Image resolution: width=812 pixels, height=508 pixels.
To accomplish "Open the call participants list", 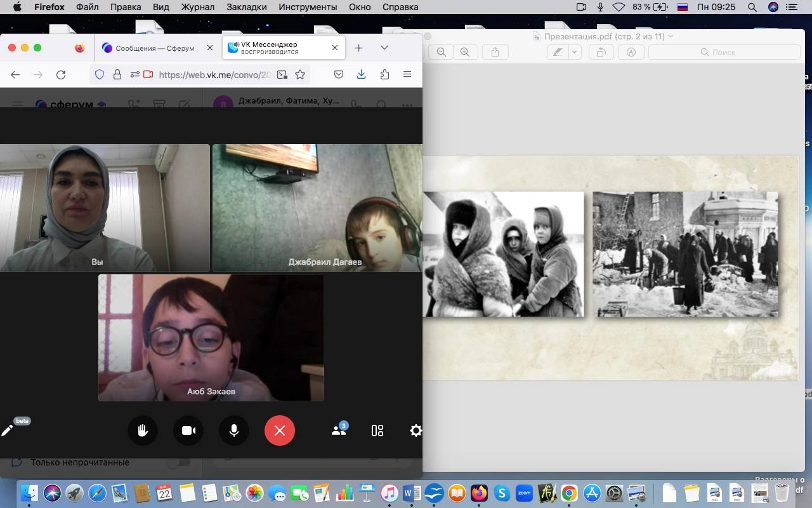I will (x=339, y=431).
